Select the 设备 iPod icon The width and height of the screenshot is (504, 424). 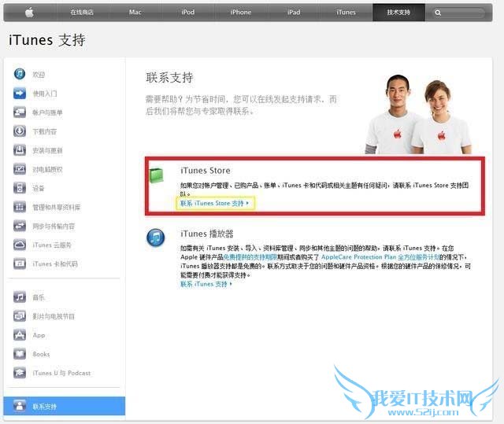coord(20,188)
